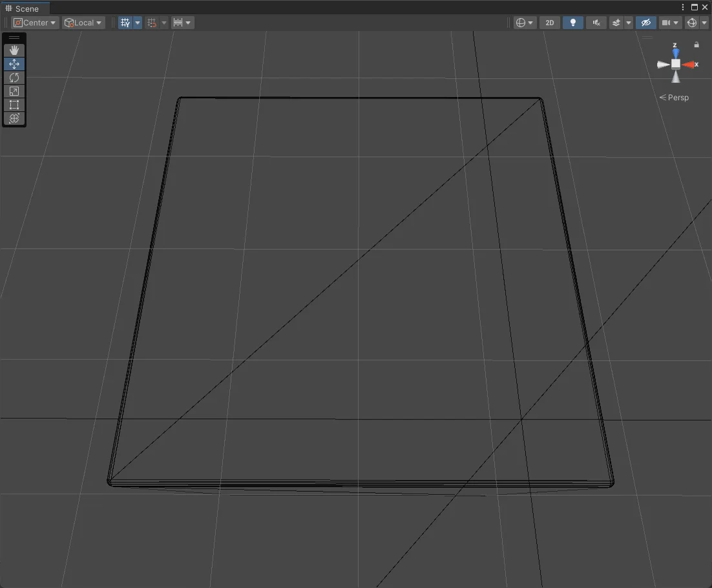Open the Local handle rotation dropdown
The height and width of the screenshot is (588, 712).
click(83, 23)
